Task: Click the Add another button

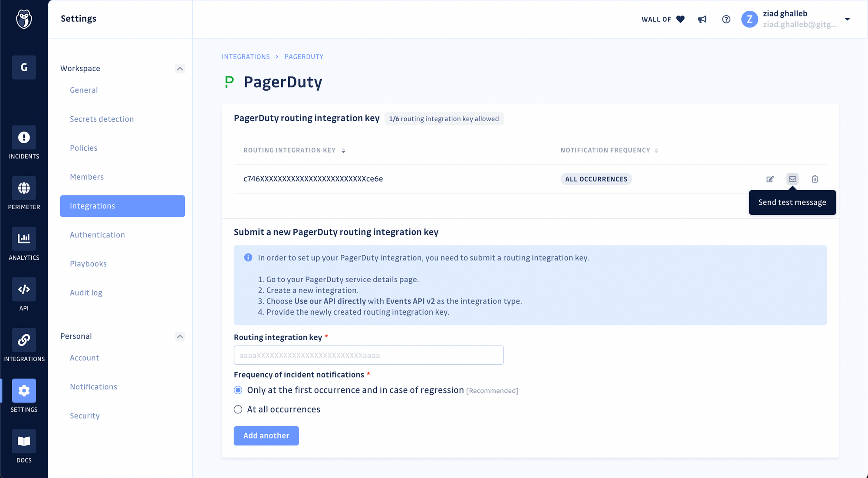Action: (x=266, y=435)
